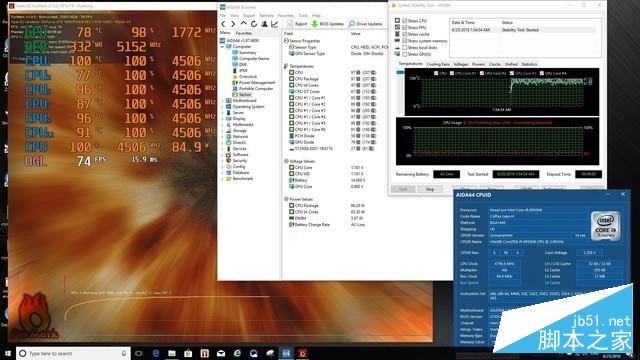Expand the Storage tree node
The height and width of the screenshot is (360, 640).
click(x=222, y=131)
